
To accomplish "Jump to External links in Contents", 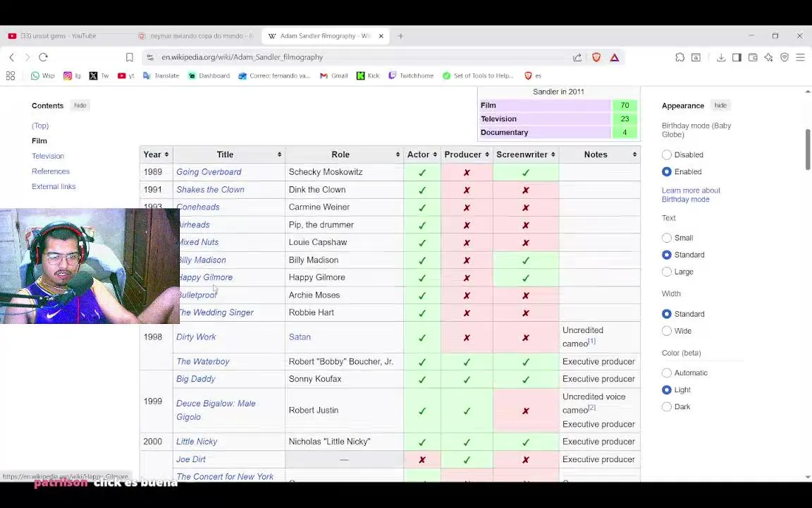I will pos(54,186).
